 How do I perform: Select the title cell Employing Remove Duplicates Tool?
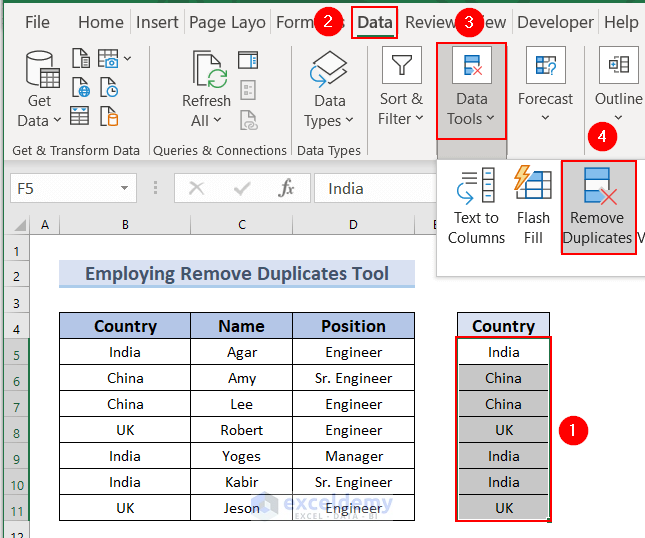pyautogui.click(x=237, y=274)
